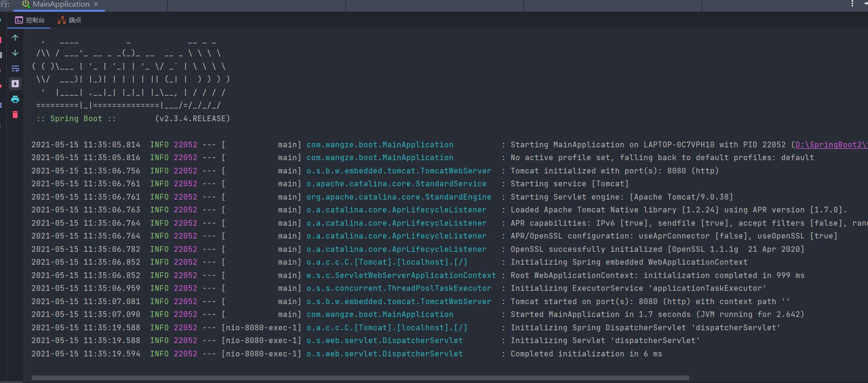The image size is (868, 383).
Task: Click the print console output icon
Action: (x=15, y=99)
